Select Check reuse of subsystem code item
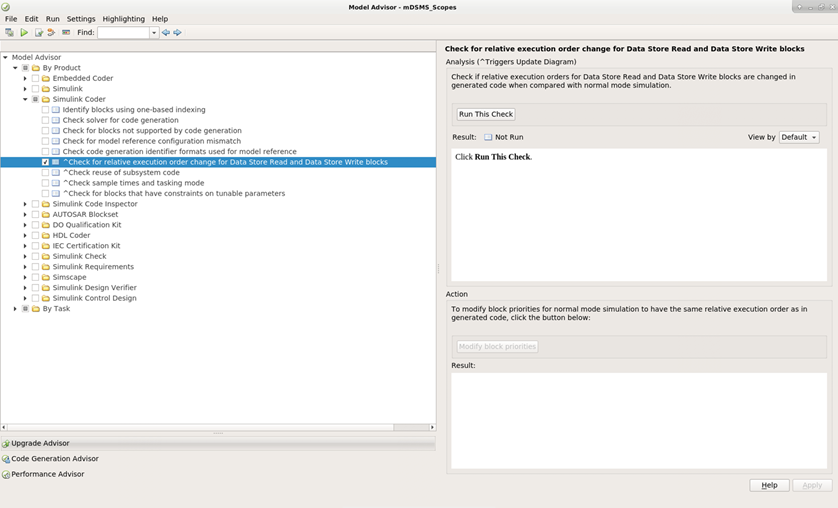 click(121, 172)
